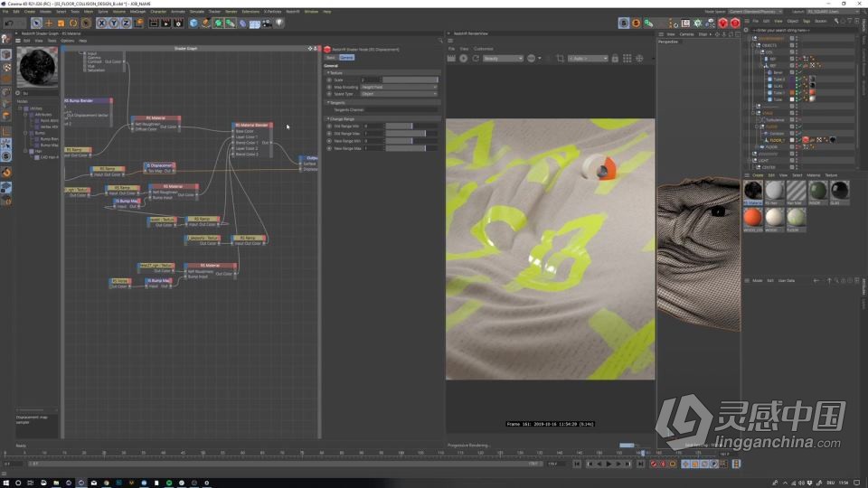Viewport: 868px width, 488px height.
Task: Click Render View clapperboard icon
Action: pyautogui.click(x=154, y=23)
